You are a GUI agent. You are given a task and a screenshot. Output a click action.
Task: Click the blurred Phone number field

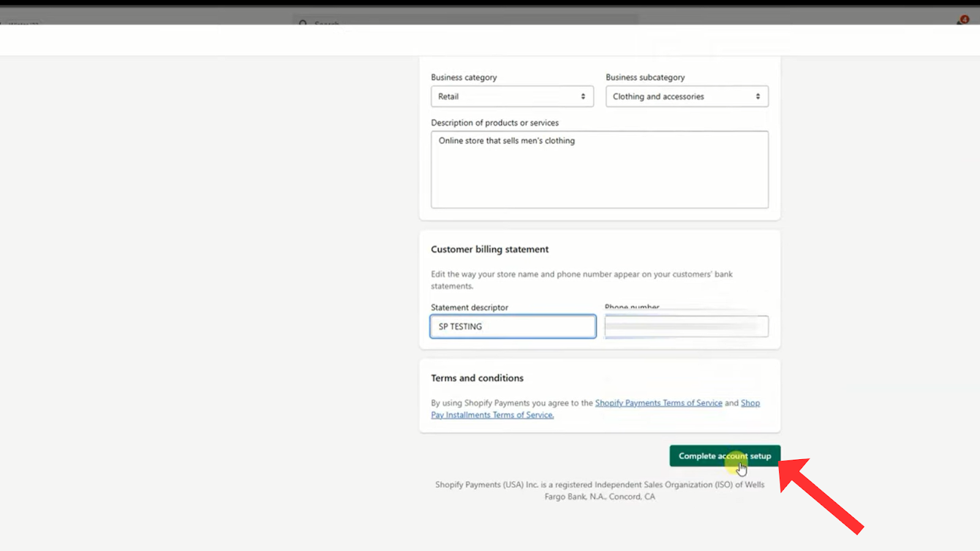click(687, 326)
